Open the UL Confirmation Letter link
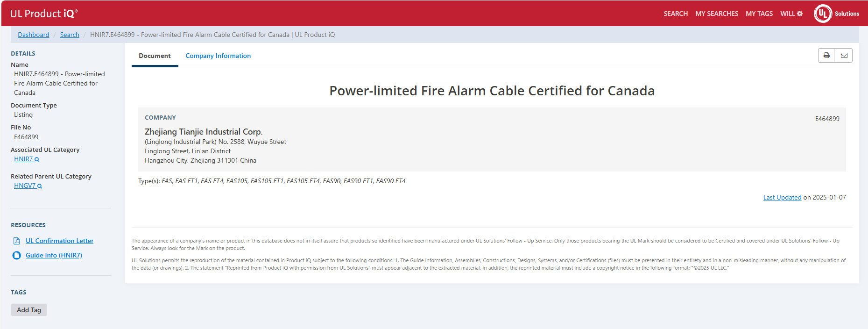 point(59,241)
